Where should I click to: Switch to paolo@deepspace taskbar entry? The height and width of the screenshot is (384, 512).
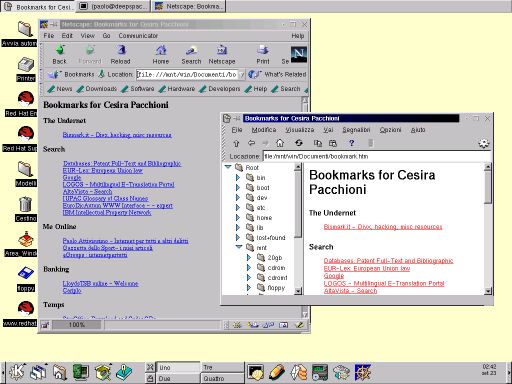pos(113,6)
